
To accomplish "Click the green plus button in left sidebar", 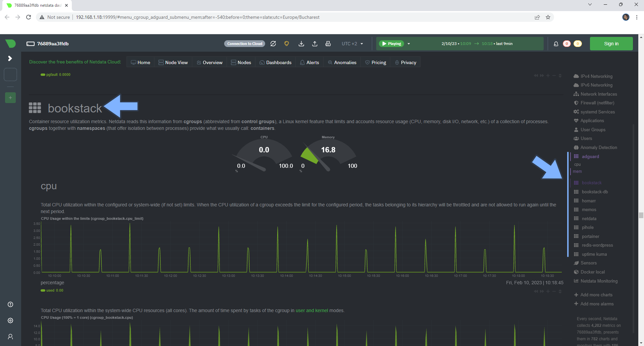I will pyautogui.click(x=10, y=98).
